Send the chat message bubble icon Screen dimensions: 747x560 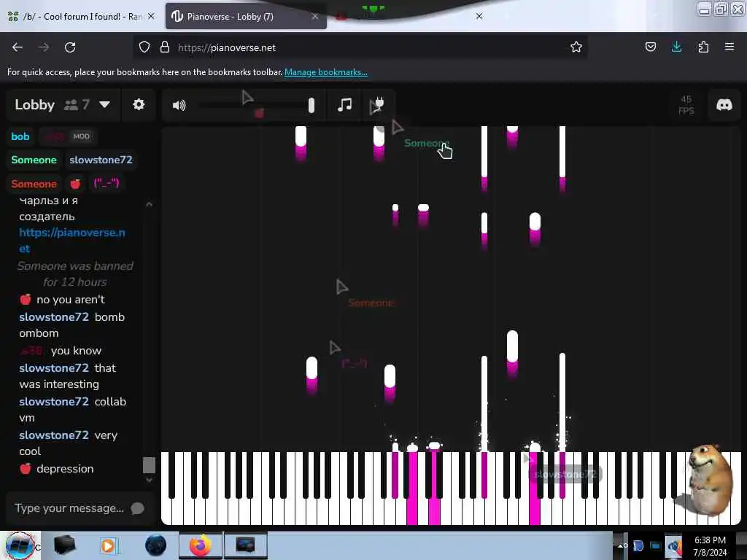[137, 508]
